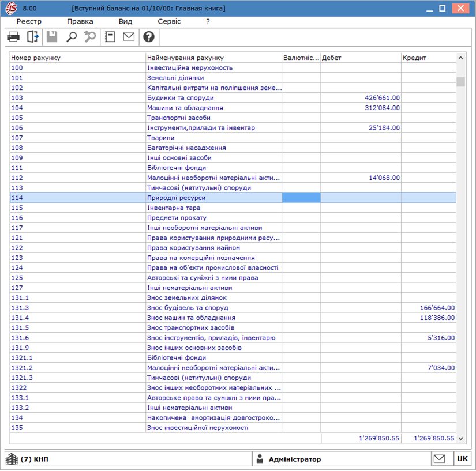Select account 103 Будинки та споруди
The width and height of the screenshot is (476, 471).
233,97
